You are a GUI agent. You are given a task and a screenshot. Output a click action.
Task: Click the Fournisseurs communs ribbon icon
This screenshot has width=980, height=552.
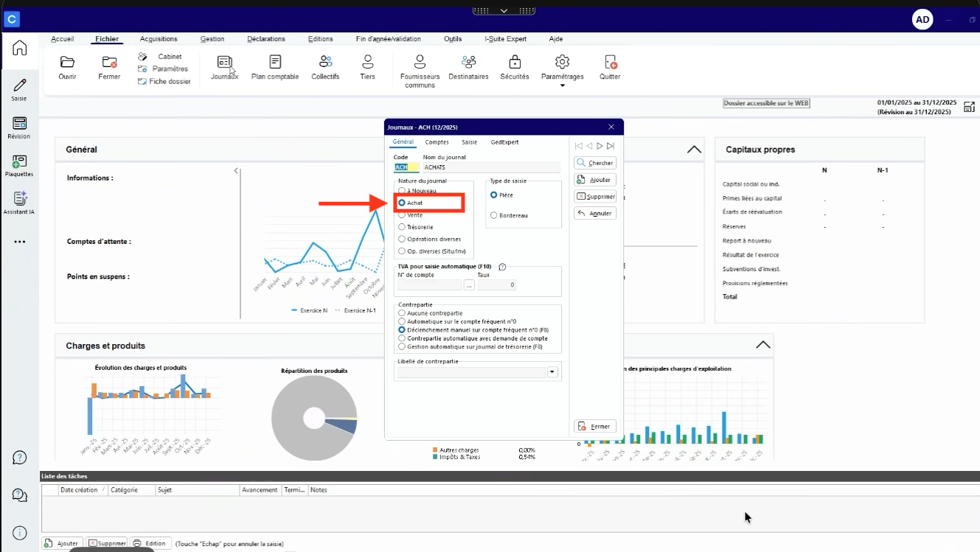pos(420,71)
